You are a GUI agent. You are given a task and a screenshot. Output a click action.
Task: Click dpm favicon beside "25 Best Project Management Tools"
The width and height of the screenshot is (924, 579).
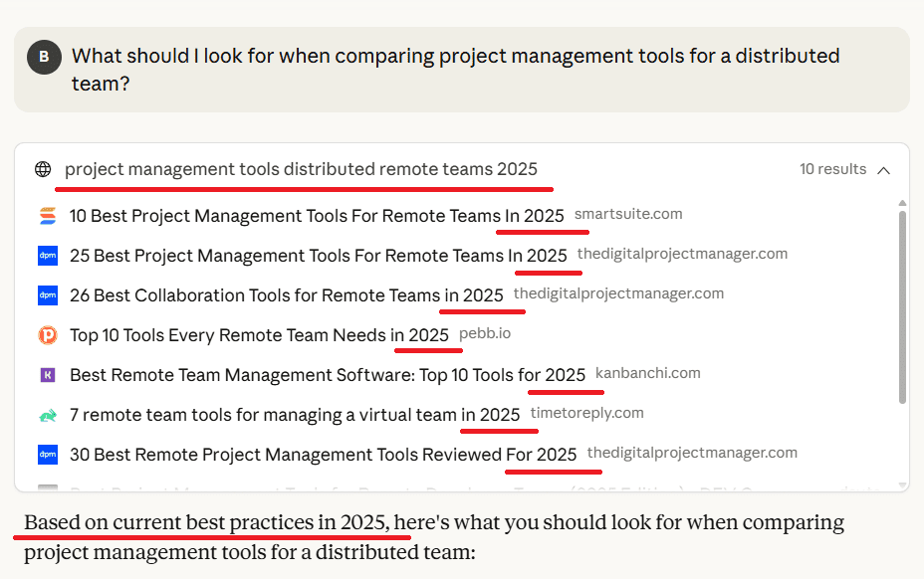[x=47, y=256]
